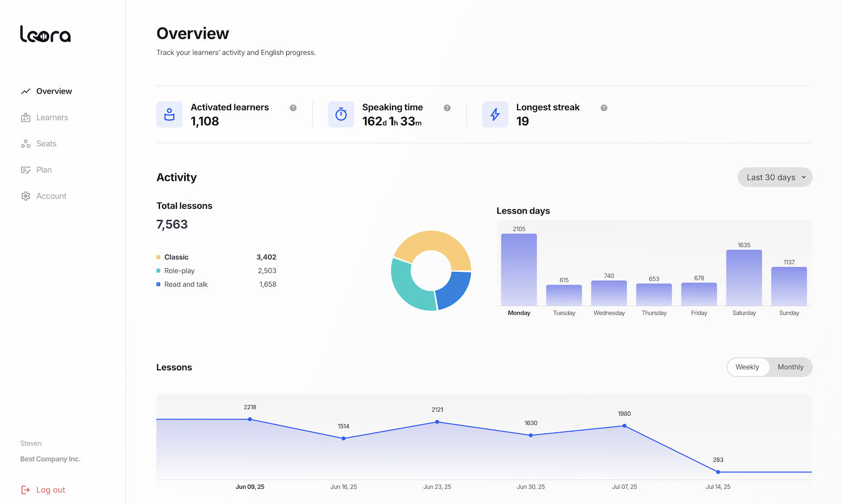
Task: Click the Learners sidebar icon
Action: click(25, 117)
